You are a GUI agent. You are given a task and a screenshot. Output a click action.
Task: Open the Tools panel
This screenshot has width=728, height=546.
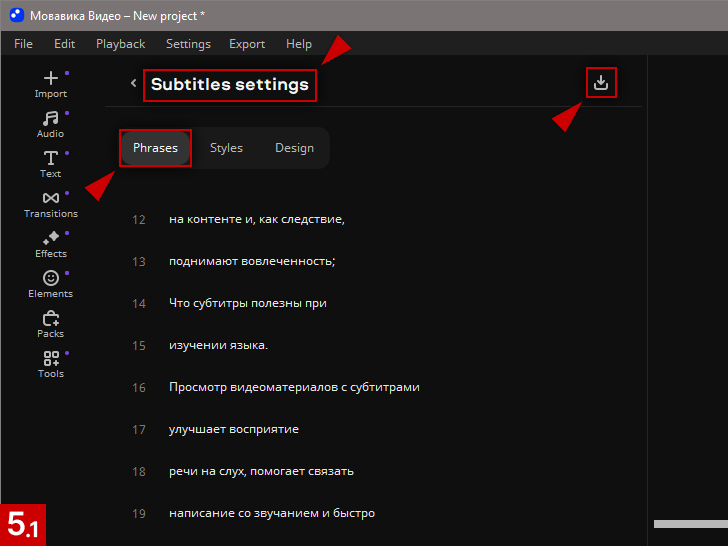pos(50,363)
